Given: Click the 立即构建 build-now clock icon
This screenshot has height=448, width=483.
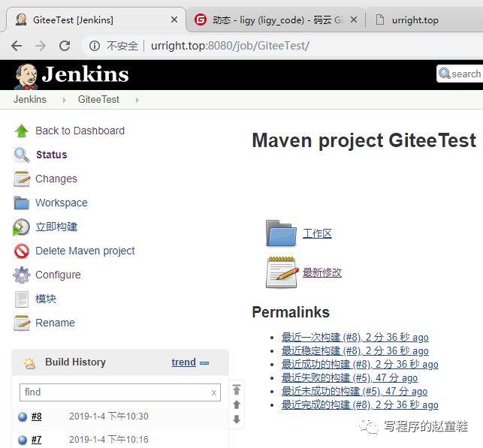Looking at the screenshot, I should coord(21,227).
